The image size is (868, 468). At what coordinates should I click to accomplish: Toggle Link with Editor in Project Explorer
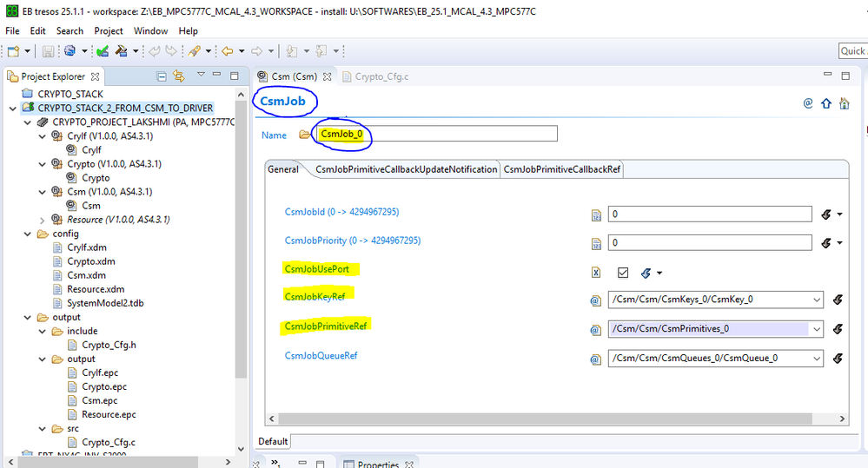179,76
